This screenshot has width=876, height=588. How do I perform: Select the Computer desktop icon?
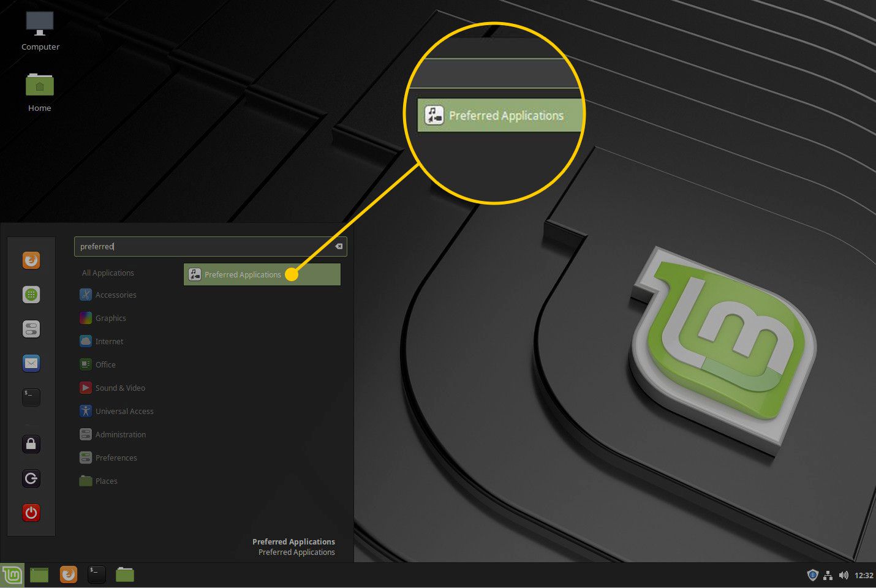click(40, 31)
